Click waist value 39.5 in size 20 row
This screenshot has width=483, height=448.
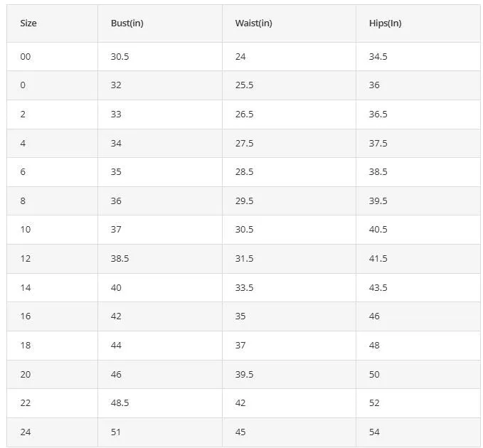click(244, 375)
